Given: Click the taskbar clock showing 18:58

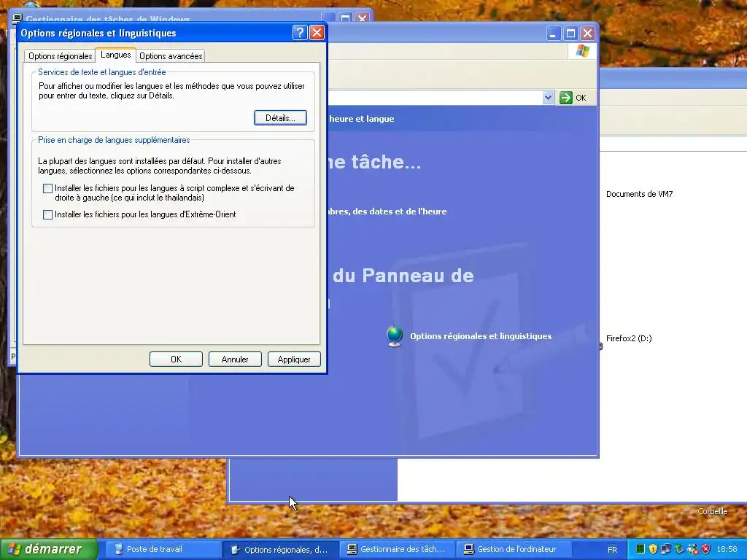Looking at the screenshot, I should tap(727, 550).
